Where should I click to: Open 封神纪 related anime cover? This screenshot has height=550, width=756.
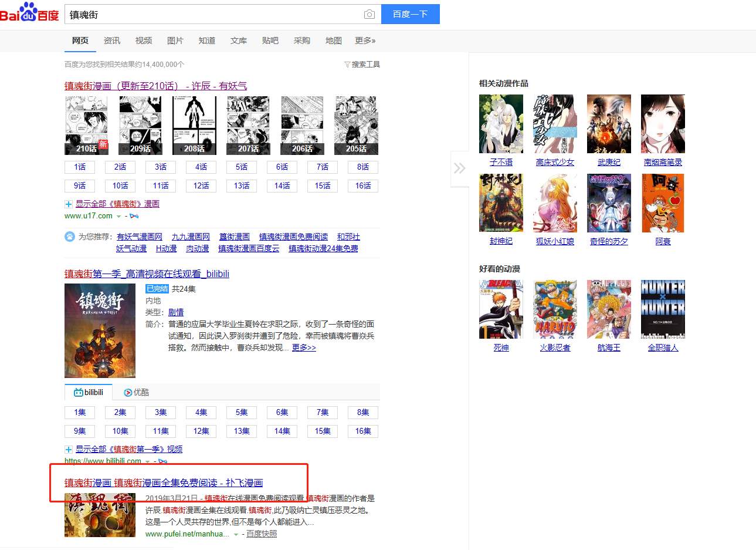[x=501, y=203]
